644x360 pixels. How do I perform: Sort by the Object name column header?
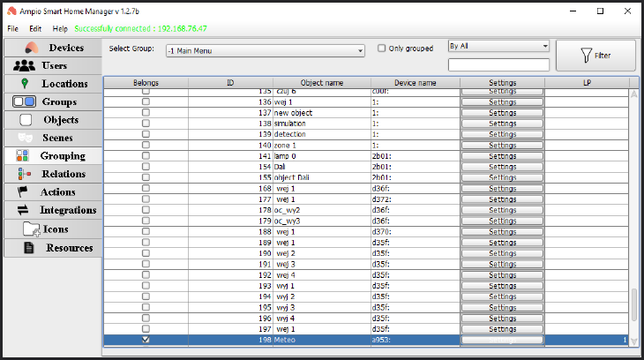coord(322,83)
